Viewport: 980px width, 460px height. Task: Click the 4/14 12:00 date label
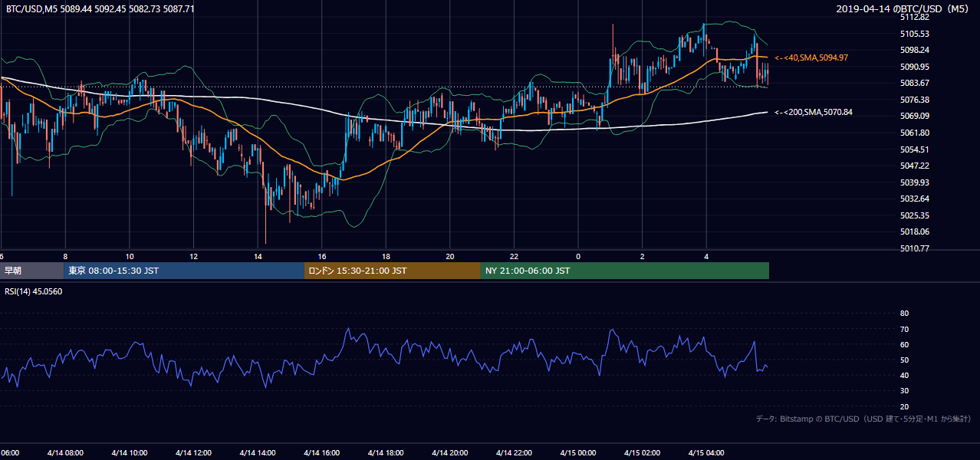193,453
